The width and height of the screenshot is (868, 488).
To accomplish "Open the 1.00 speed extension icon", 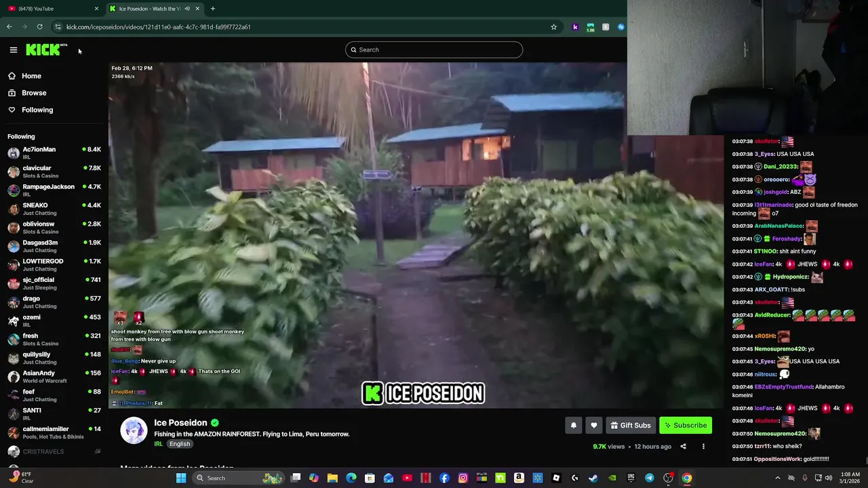I will pyautogui.click(x=591, y=27).
